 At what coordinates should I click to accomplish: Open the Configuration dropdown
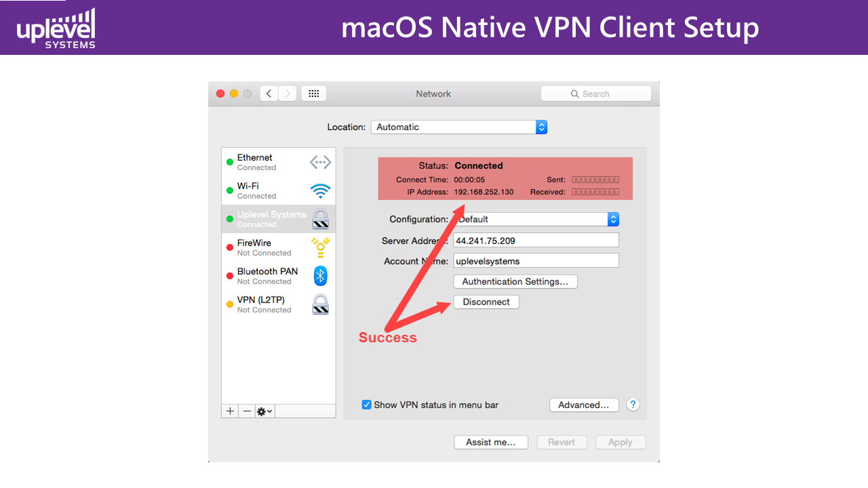click(x=536, y=219)
